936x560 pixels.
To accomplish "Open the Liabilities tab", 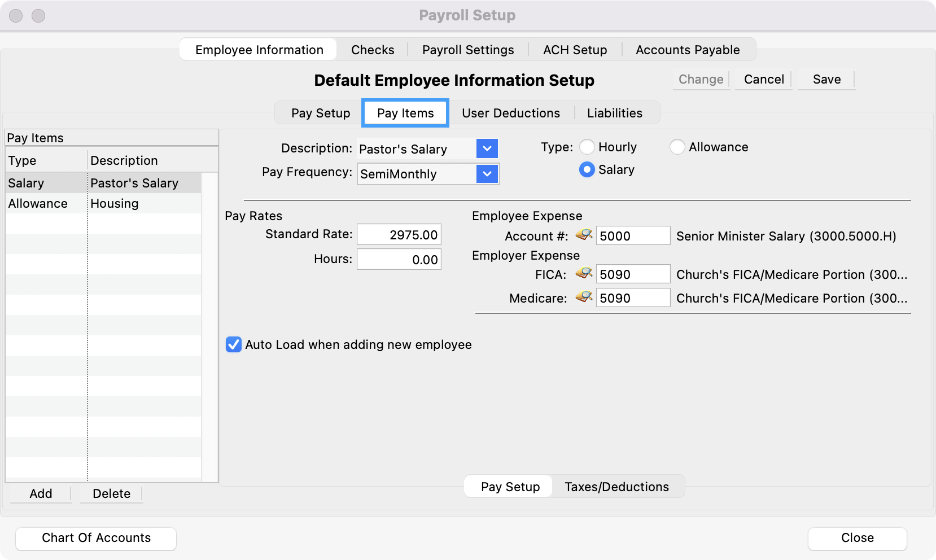I will click(x=614, y=113).
